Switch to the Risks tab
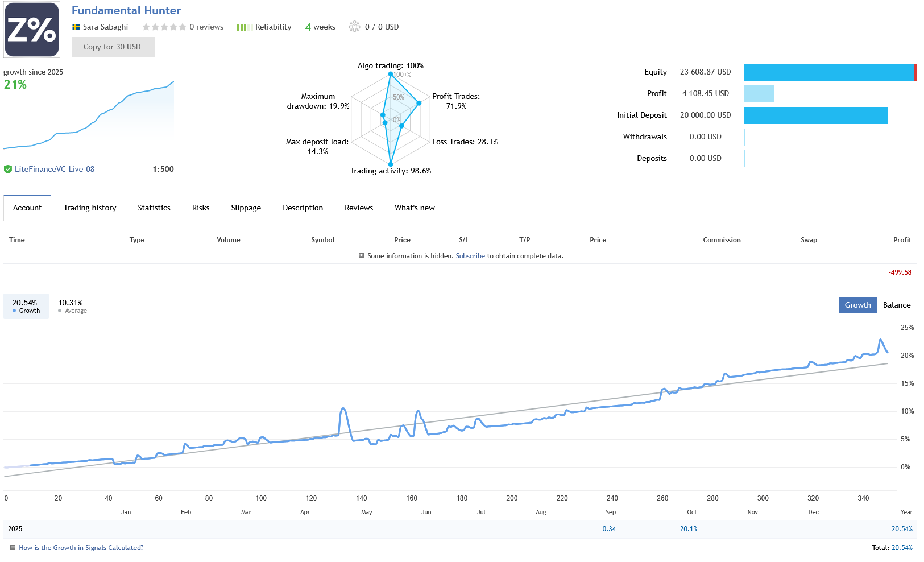The width and height of the screenshot is (924, 562). [201, 208]
